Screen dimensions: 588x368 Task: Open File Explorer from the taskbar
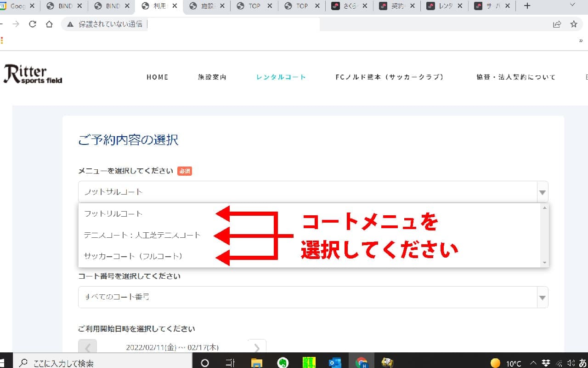pos(256,362)
